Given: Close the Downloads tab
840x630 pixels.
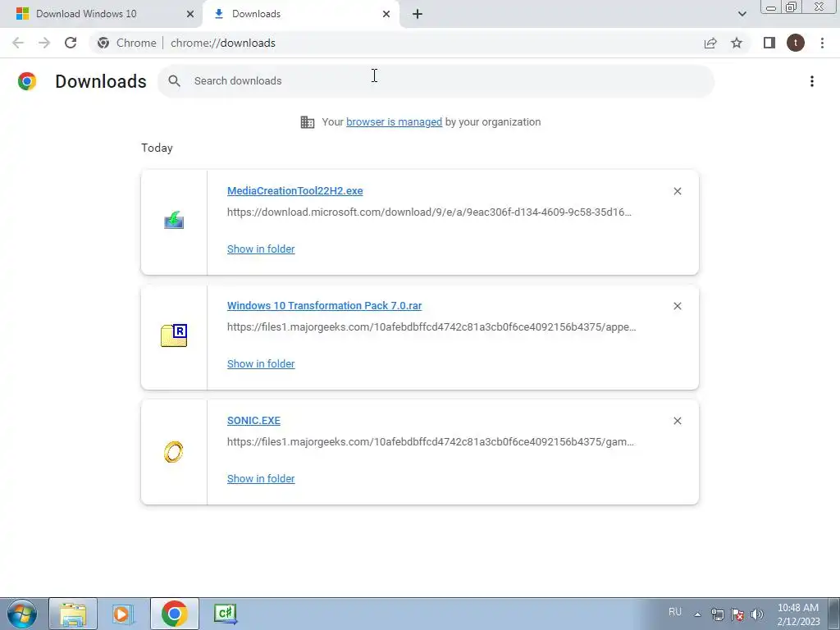Looking at the screenshot, I should pos(386,14).
